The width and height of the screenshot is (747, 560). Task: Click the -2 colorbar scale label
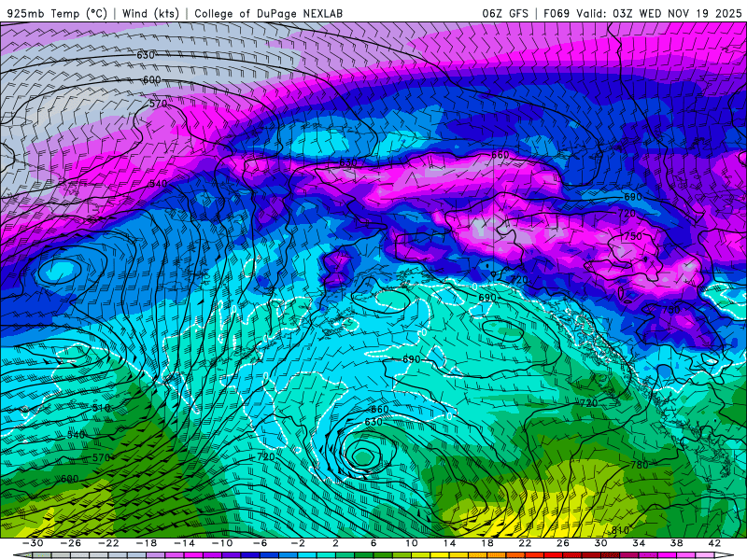pos(298,543)
